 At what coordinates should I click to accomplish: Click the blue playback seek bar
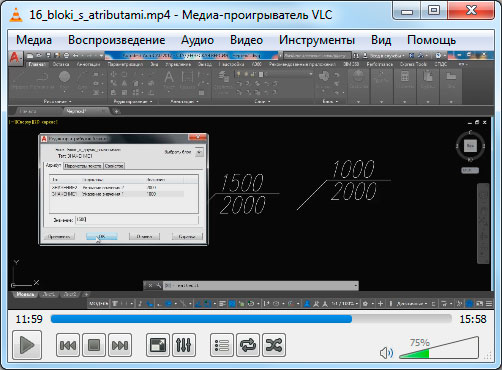pyautogui.click(x=251, y=319)
